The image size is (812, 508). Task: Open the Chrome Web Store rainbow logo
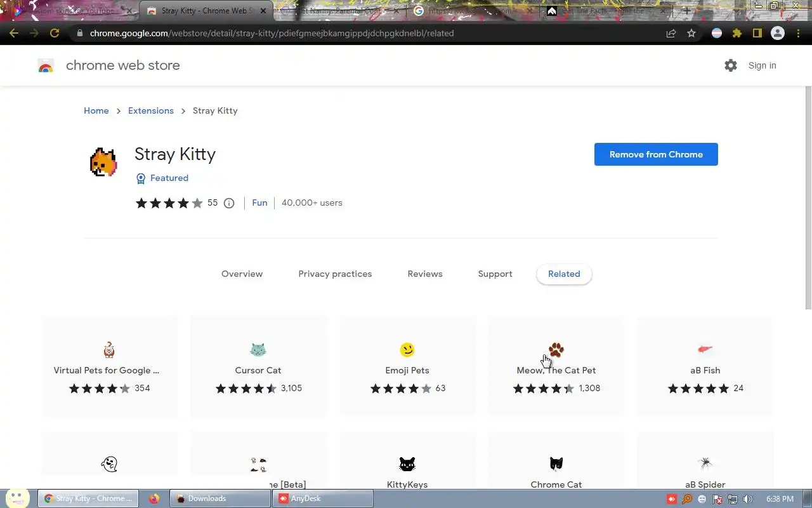point(46,65)
